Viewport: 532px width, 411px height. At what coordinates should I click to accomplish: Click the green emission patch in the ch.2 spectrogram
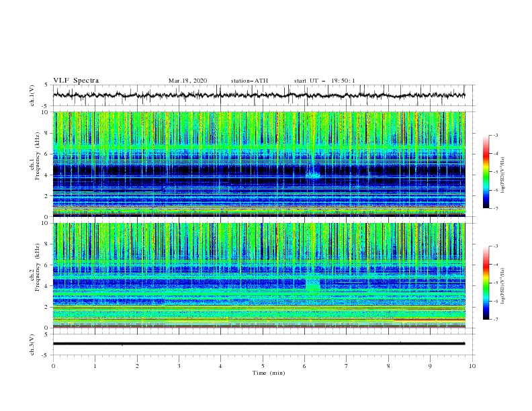(x=313, y=285)
